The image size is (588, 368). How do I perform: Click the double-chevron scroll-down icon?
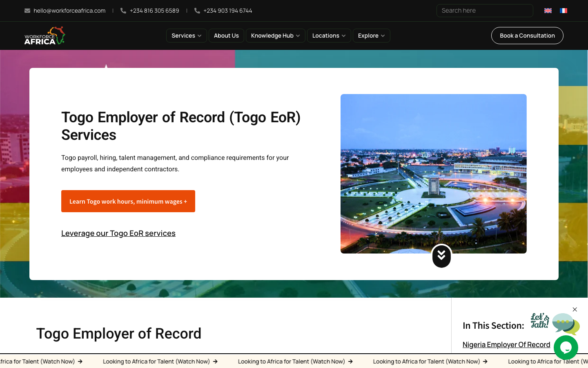pyautogui.click(x=441, y=256)
